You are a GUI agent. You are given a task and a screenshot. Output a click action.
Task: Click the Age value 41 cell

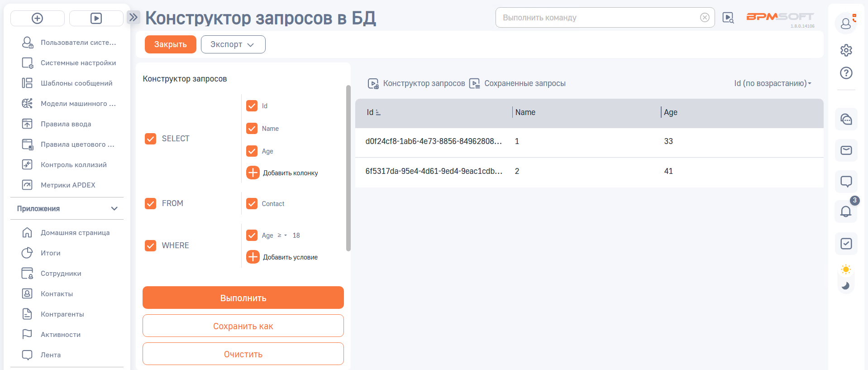click(x=668, y=171)
